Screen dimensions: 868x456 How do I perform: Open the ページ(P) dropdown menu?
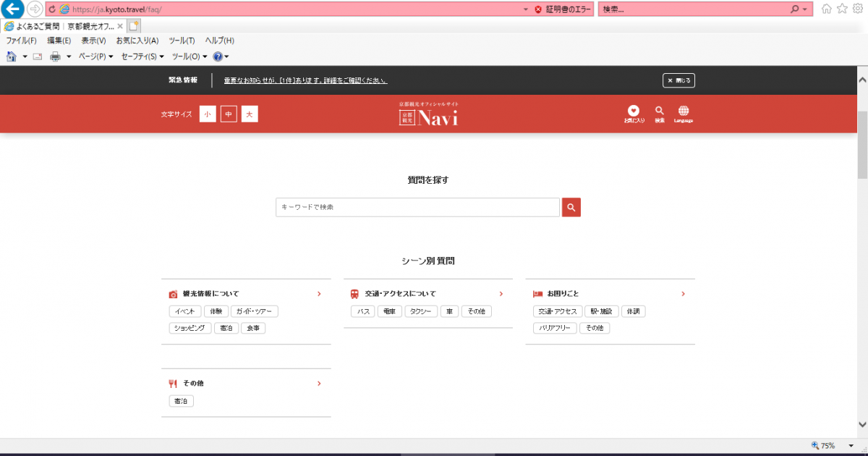coord(95,56)
